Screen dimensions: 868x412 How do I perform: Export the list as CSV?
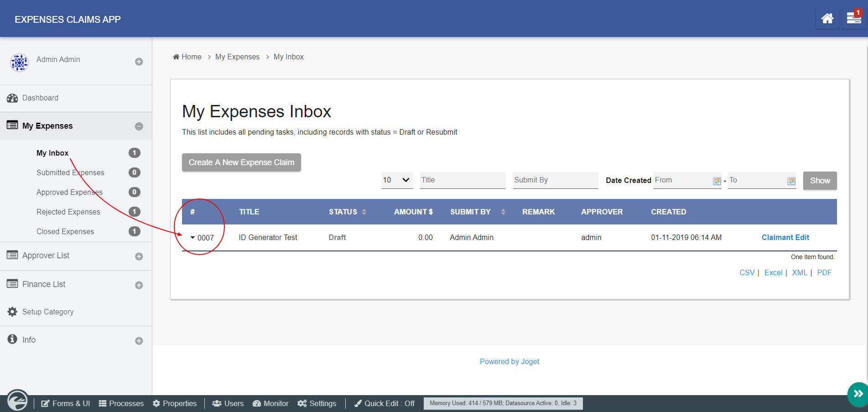click(747, 272)
